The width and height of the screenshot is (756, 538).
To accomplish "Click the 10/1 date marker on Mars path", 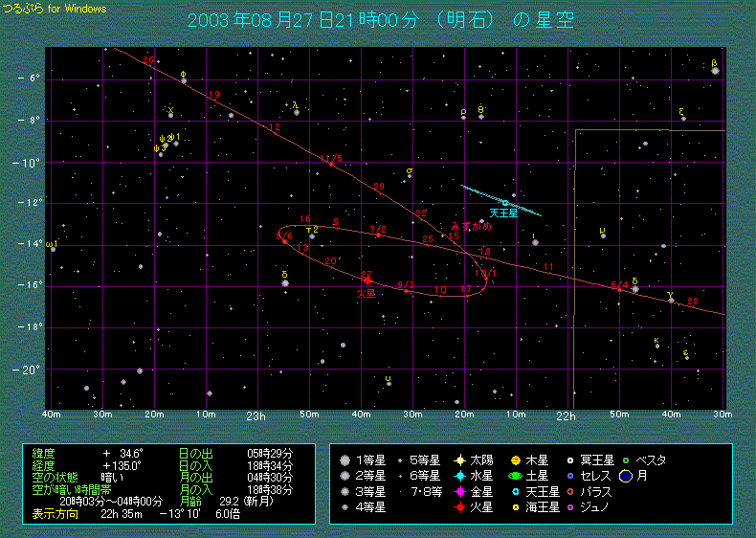I will tap(485, 273).
